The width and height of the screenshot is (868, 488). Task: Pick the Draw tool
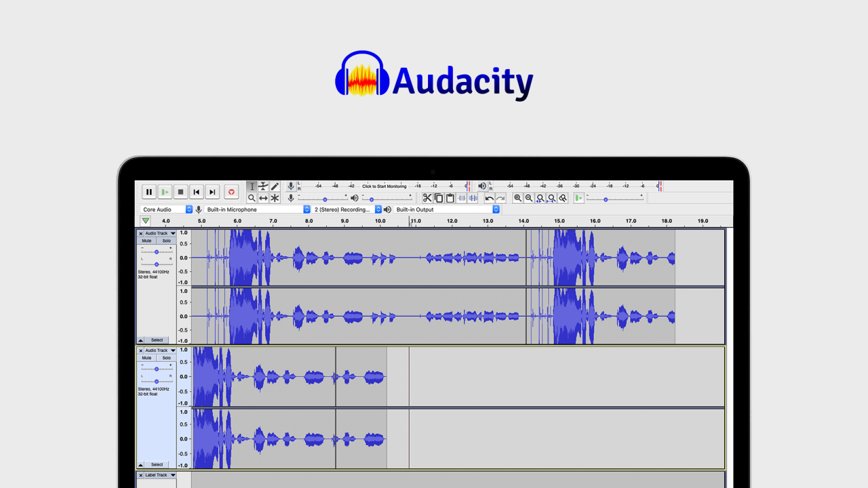[x=275, y=186]
